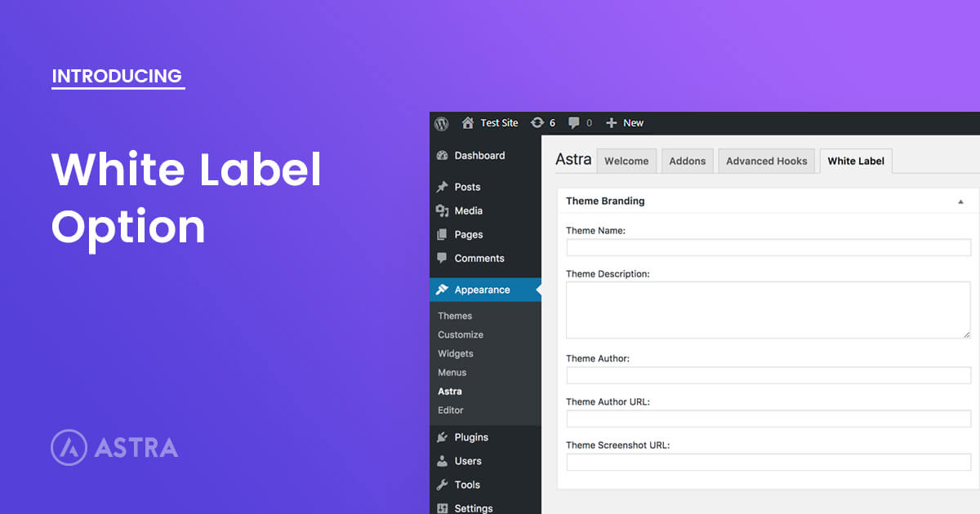Open Themes under Appearance
Image resolution: width=980 pixels, height=514 pixels.
point(455,316)
